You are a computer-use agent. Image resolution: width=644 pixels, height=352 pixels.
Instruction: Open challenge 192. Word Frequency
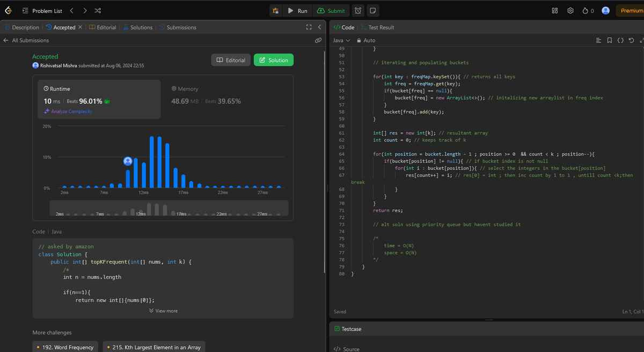(65, 347)
